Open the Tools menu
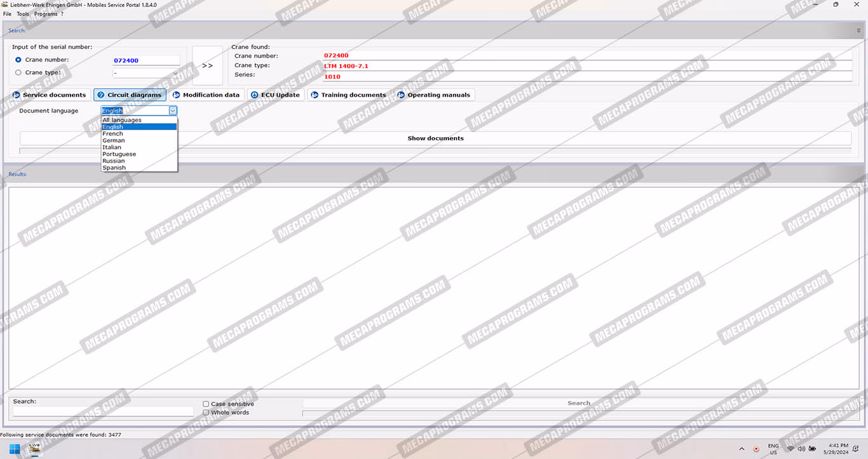Viewport: 868px width, 459px height. [23, 14]
